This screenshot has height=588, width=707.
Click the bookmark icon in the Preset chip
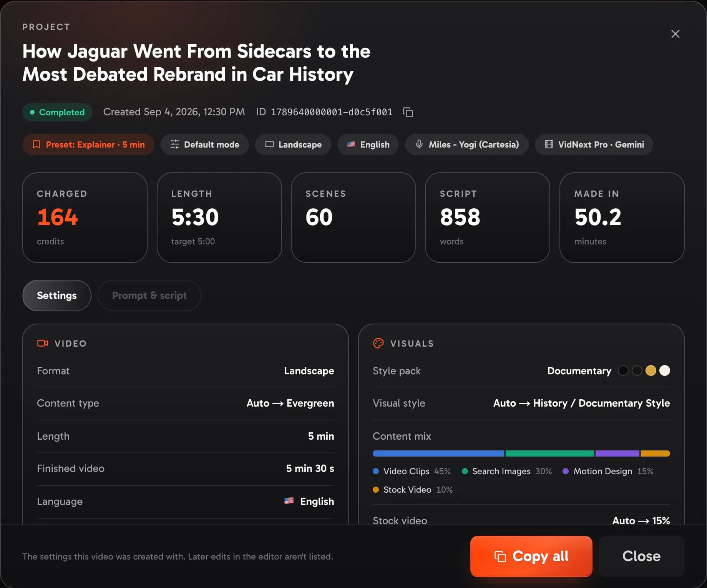coord(37,145)
